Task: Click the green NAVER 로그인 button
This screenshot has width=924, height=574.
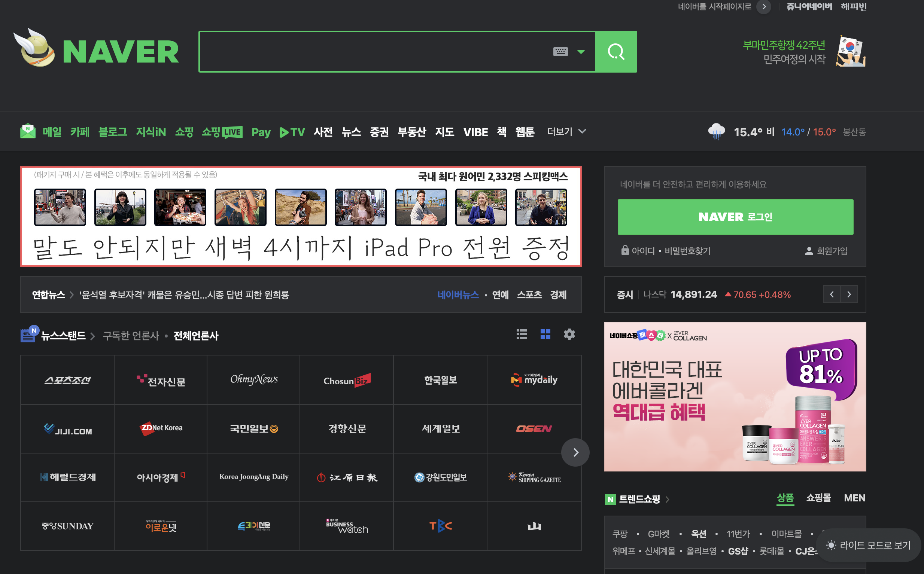Action: pos(735,217)
